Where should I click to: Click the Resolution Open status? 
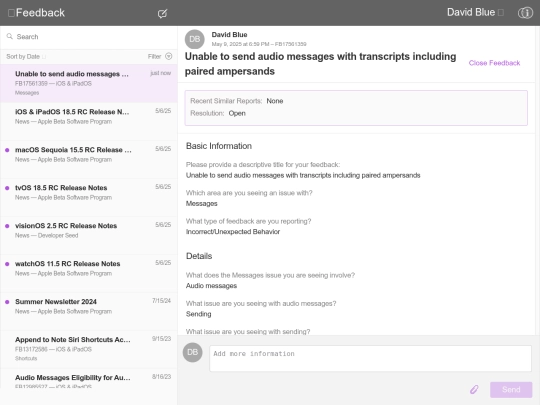point(237,113)
